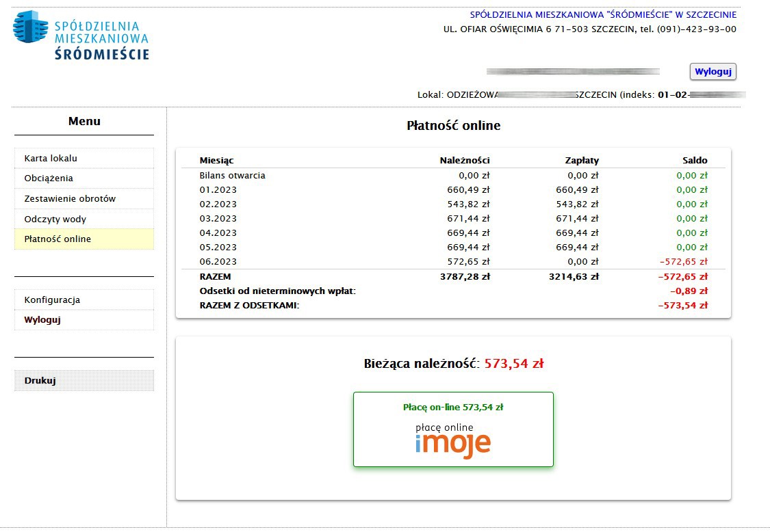Click the Wyloguj button at top right
770x532 pixels.
pos(713,72)
